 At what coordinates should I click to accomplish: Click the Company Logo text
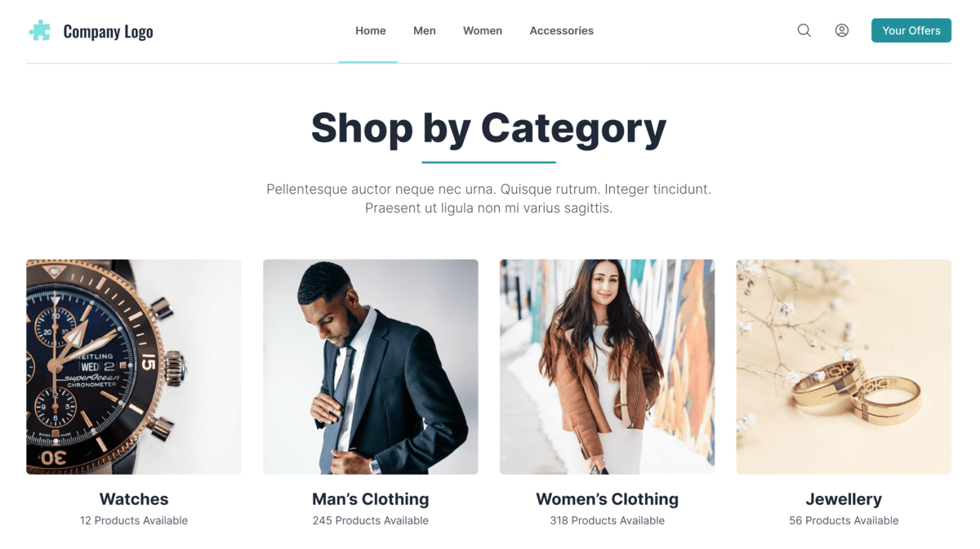coord(108,31)
